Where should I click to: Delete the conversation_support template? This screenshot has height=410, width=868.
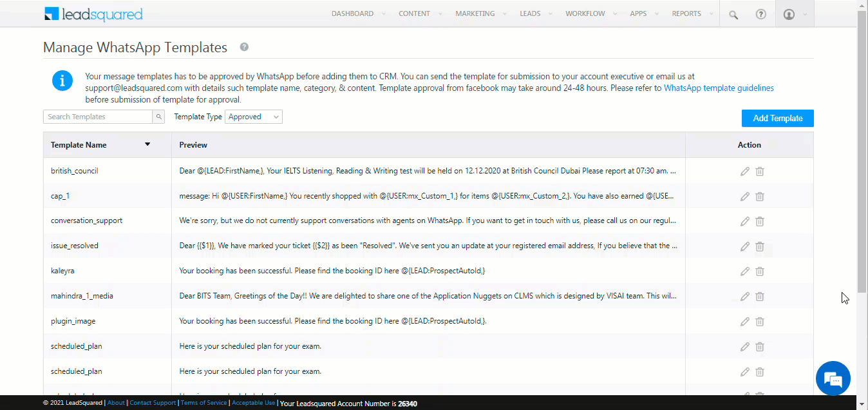point(760,221)
